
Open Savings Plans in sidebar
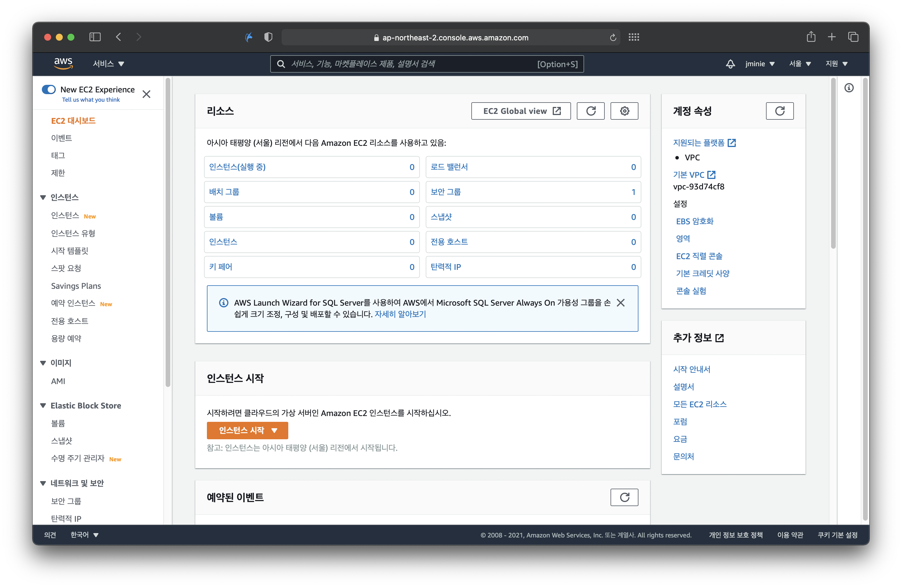(x=76, y=286)
